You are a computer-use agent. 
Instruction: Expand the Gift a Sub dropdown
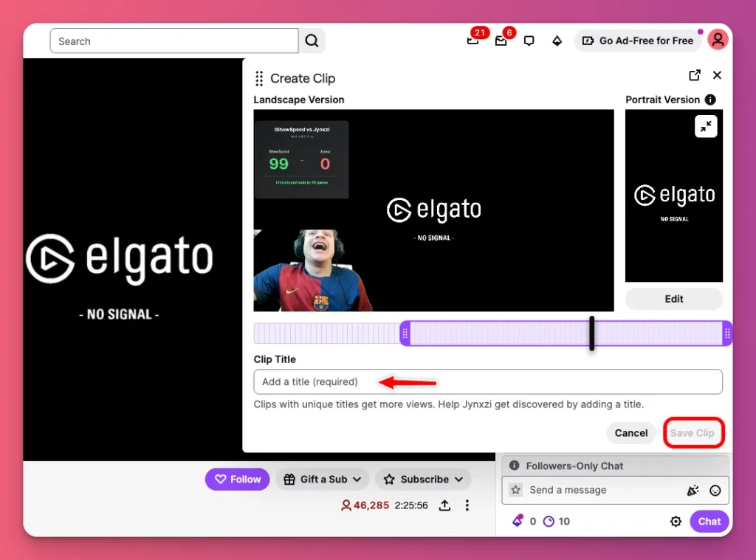click(323, 479)
